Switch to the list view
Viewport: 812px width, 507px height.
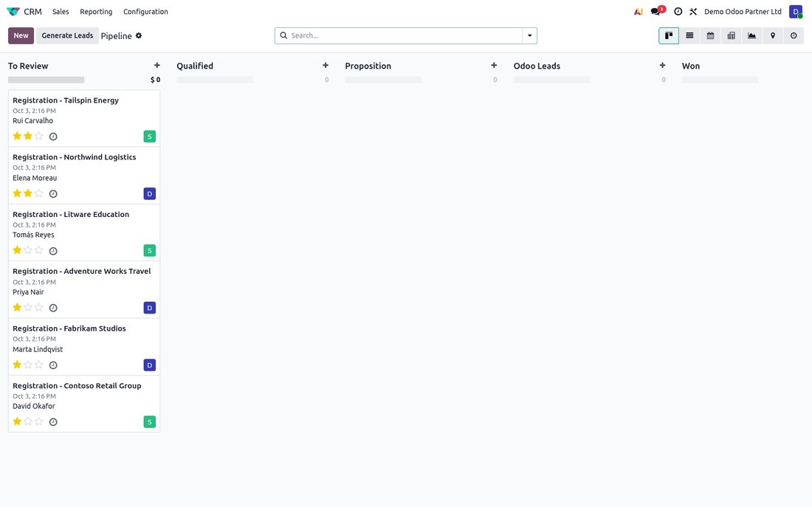coord(689,35)
